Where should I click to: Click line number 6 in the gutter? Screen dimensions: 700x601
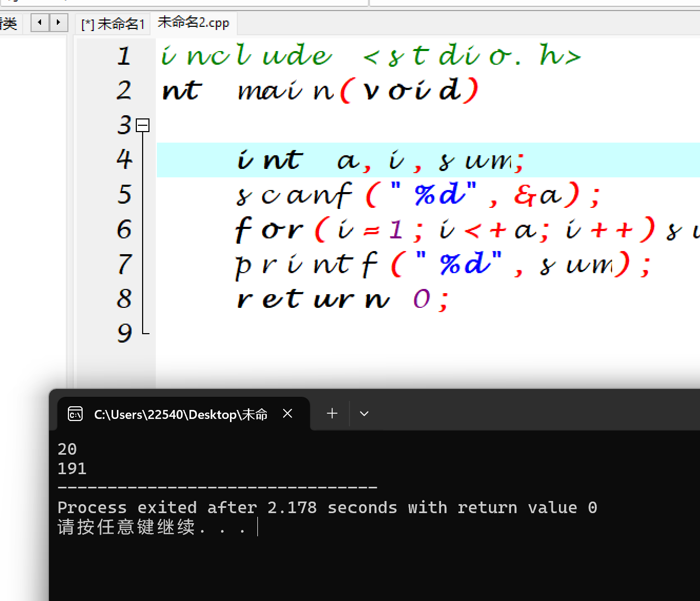click(124, 229)
